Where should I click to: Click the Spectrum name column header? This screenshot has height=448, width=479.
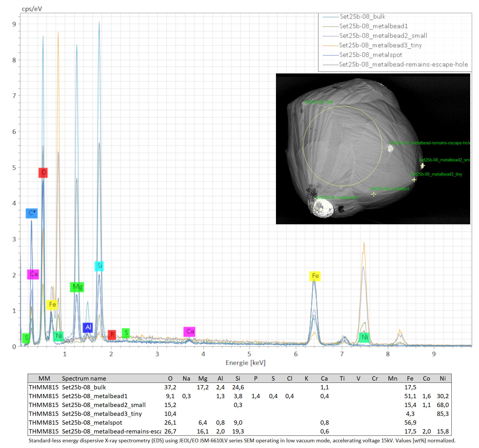(x=84, y=378)
